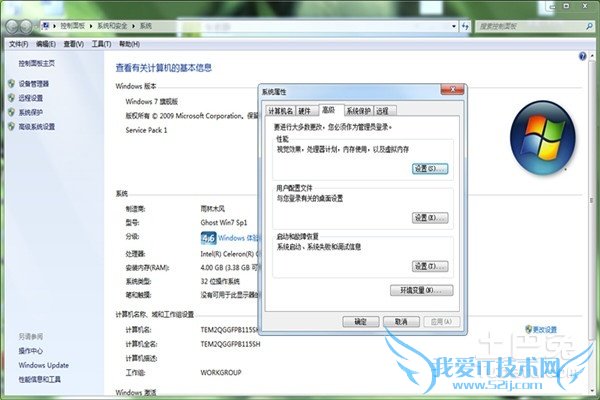Image resolution: width=600 pixels, height=400 pixels.
Task: Click the shield icon beside 更改设置
Action: 529,329
